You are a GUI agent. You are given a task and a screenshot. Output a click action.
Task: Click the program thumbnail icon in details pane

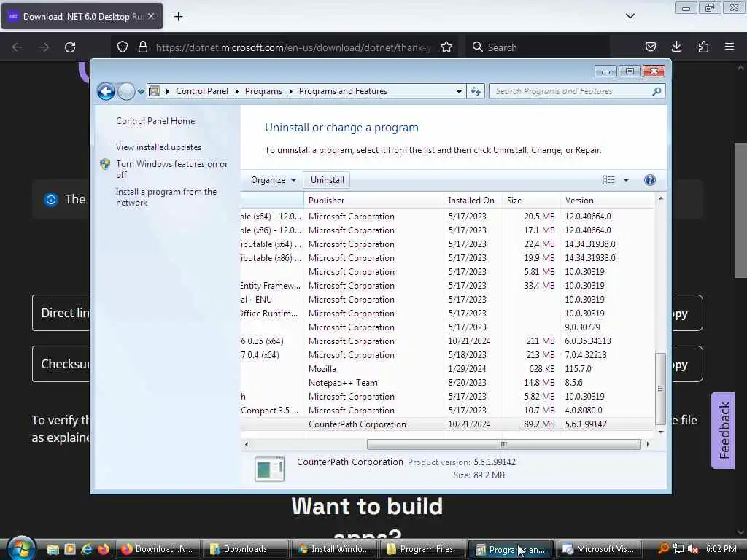[x=270, y=469]
